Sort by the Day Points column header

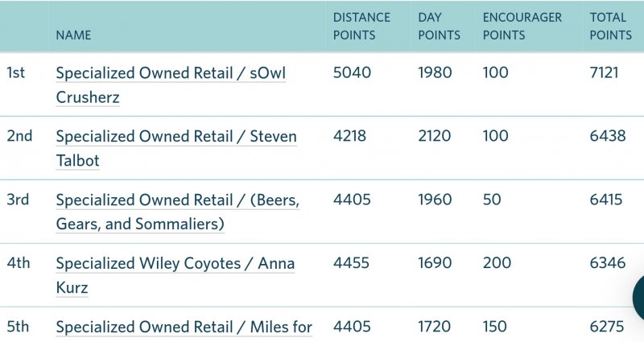439,26
